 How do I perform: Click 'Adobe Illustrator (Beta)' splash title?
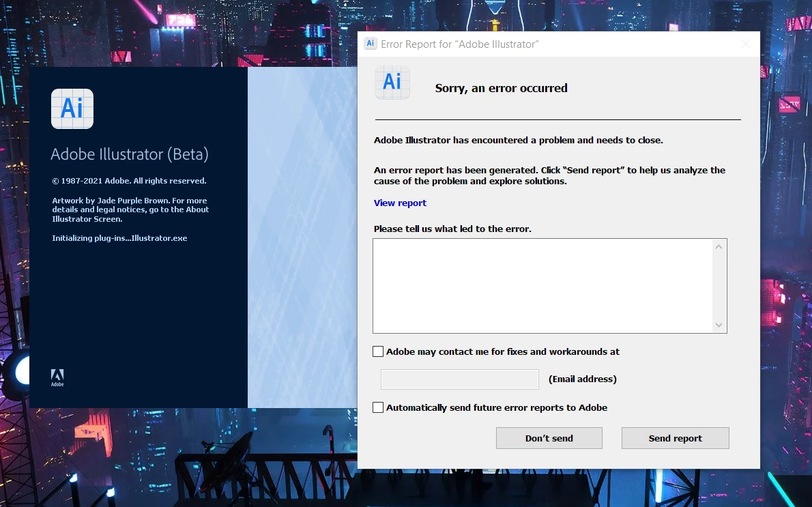(130, 154)
